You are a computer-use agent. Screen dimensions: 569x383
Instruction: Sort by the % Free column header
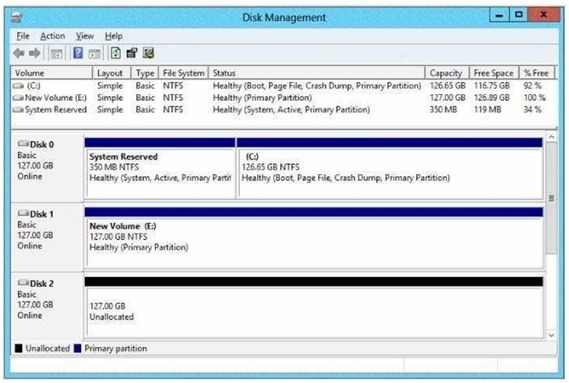point(537,73)
